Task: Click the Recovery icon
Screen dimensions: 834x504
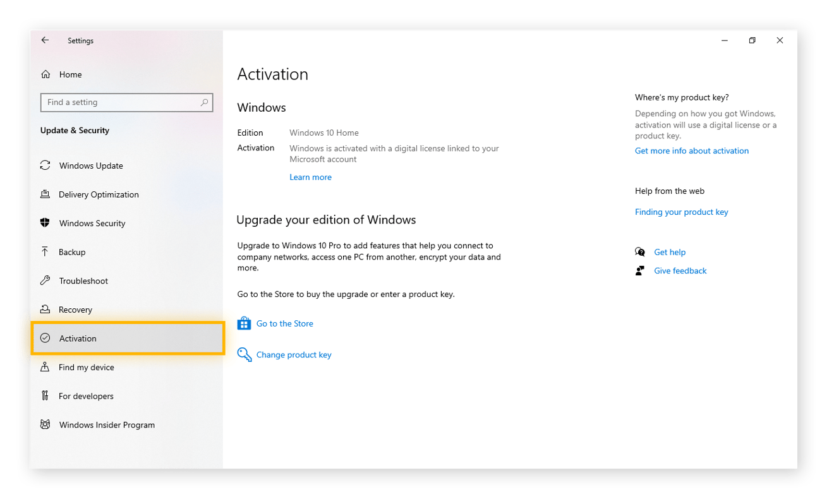Action: (x=45, y=309)
